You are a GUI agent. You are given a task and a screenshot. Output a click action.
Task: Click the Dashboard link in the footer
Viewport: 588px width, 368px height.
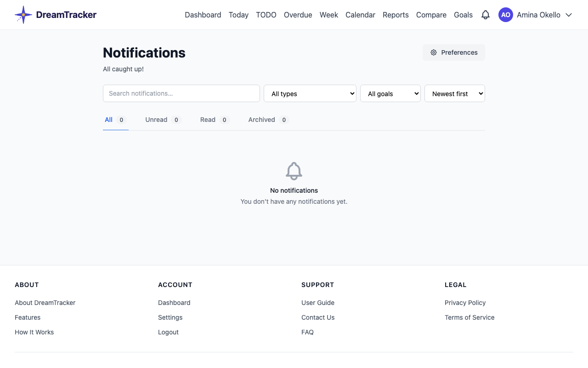pos(174,303)
